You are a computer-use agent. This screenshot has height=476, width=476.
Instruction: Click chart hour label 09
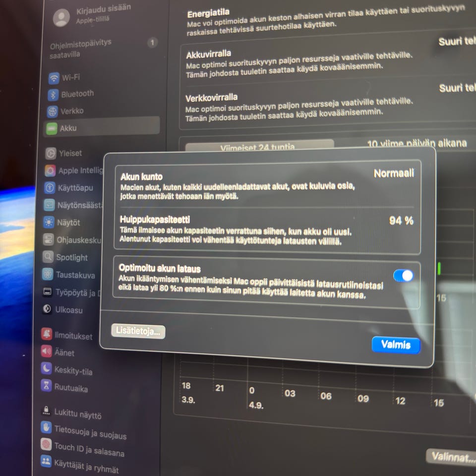(363, 399)
